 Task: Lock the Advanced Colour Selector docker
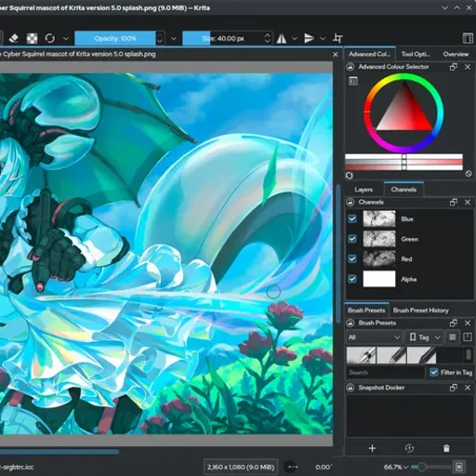[x=350, y=67]
